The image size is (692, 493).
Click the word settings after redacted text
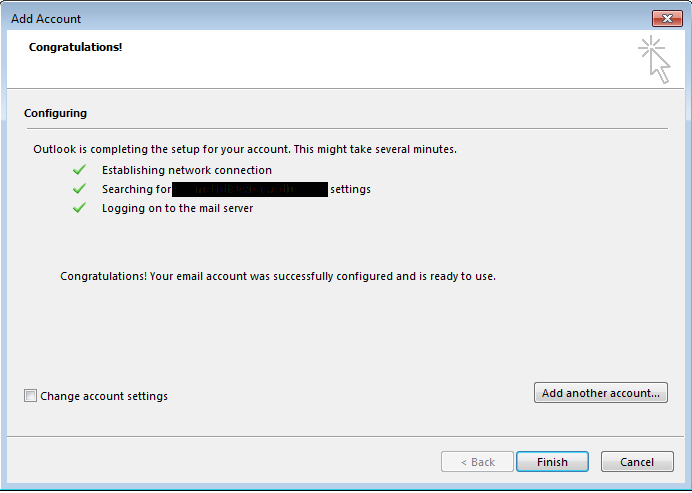351,189
